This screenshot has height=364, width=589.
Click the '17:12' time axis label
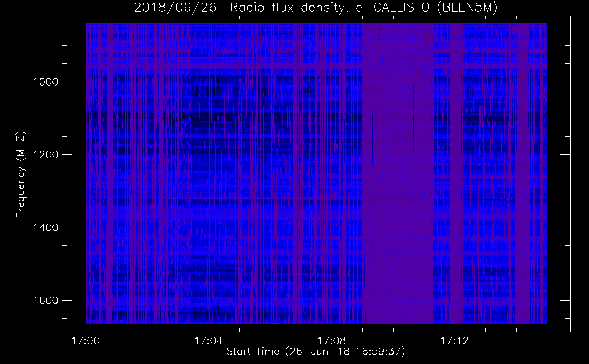pyautogui.click(x=455, y=341)
